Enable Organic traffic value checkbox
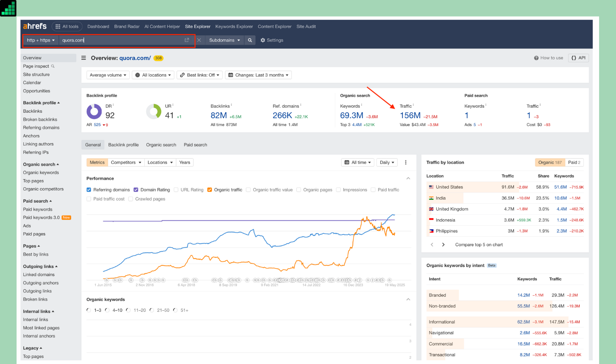Viewport: 616px width, 364px height. tap(248, 190)
